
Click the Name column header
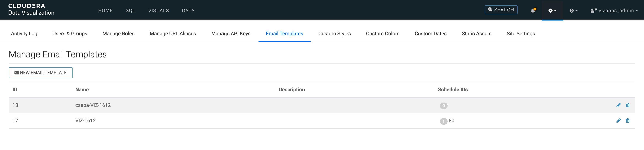82,90
